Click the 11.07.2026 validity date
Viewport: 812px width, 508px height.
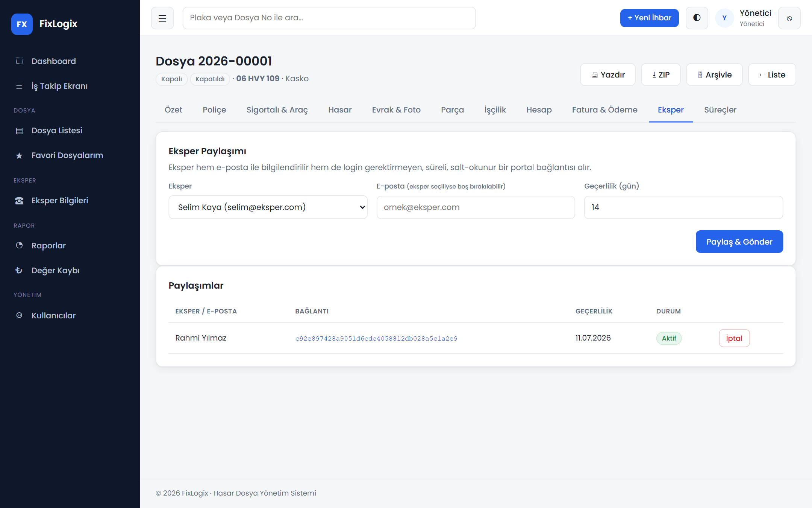[593, 338]
